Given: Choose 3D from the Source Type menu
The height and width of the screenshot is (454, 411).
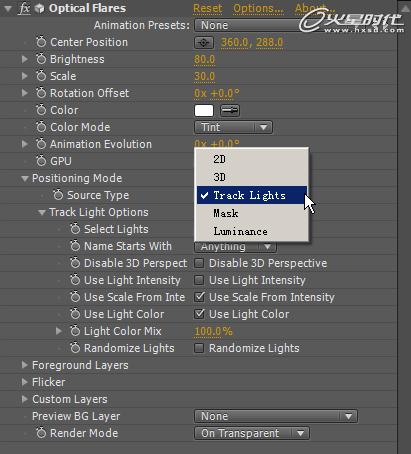Looking at the screenshot, I should click(x=252, y=177).
